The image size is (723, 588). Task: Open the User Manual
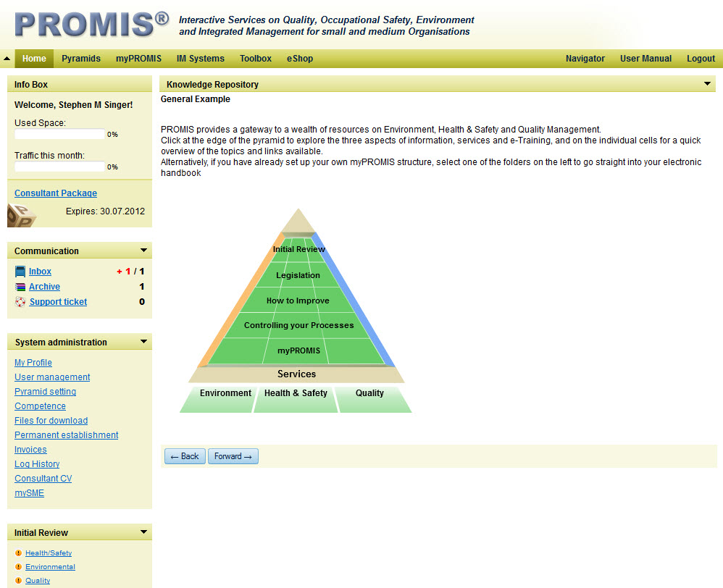[645, 59]
